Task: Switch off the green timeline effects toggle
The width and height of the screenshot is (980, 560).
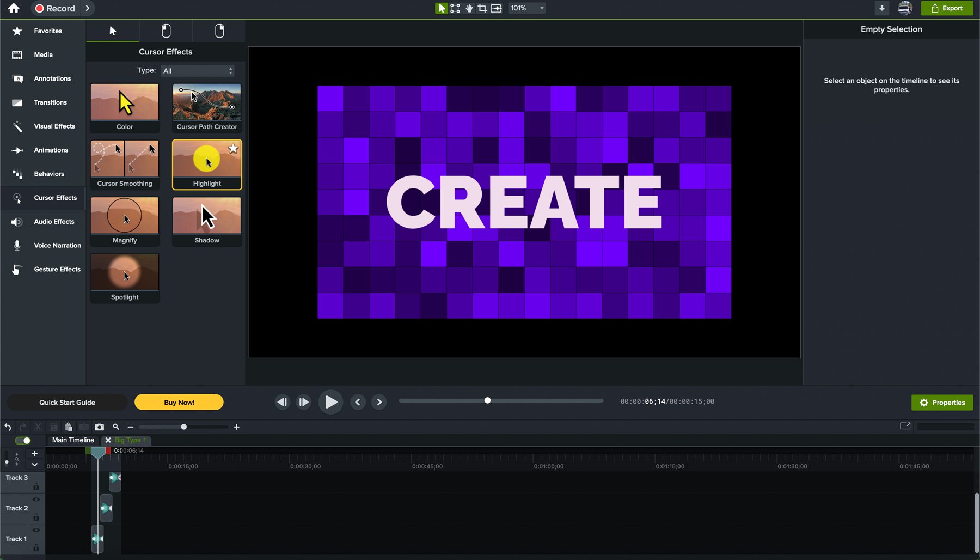Action: (22, 440)
